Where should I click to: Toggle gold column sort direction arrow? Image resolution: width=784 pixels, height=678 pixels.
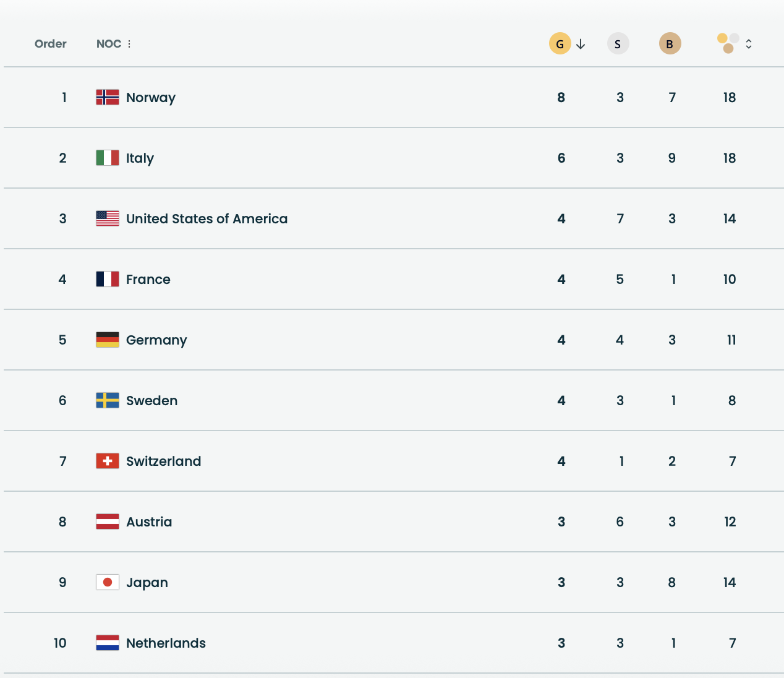[x=581, y=44]
